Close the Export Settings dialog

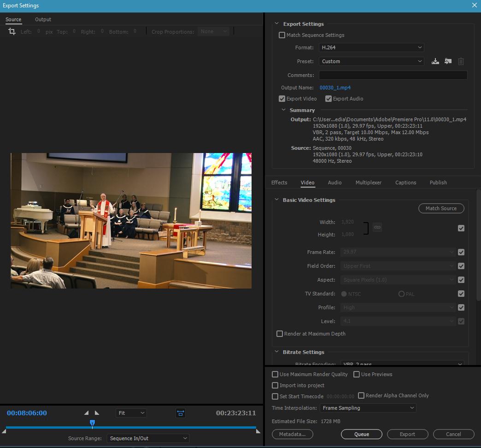click(474, 5)
